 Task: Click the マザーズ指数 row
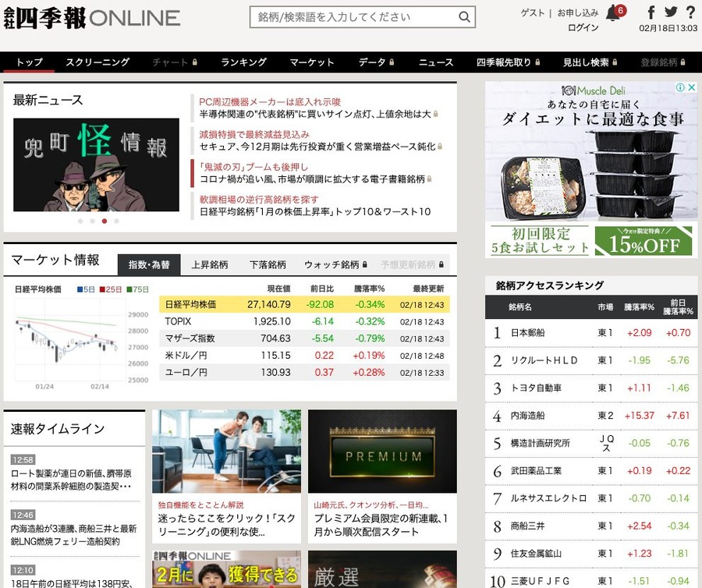[x=304, y=338]
